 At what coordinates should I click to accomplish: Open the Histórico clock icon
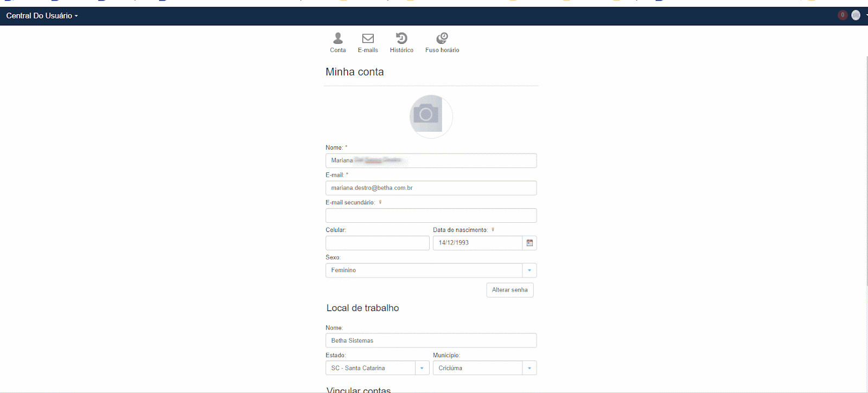[401, 38]
